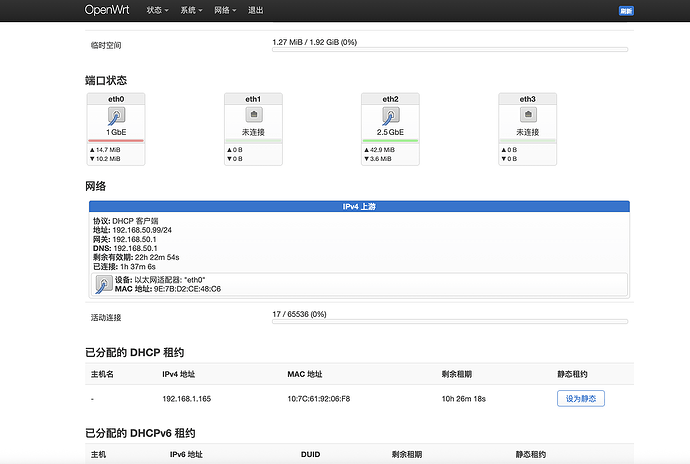
Task: Click the eth0 red traffic indicator bar
Action: [x=115, y=141]
